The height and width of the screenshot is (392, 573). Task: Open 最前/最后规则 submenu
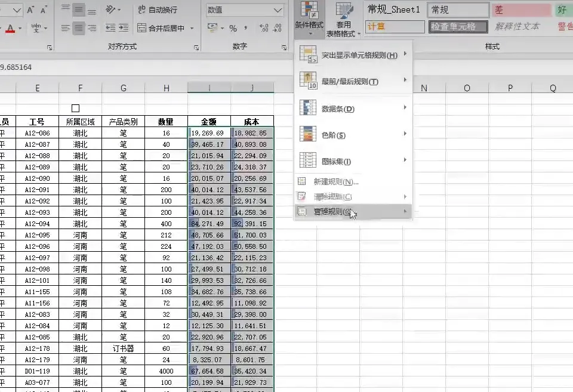pos(353,82)
